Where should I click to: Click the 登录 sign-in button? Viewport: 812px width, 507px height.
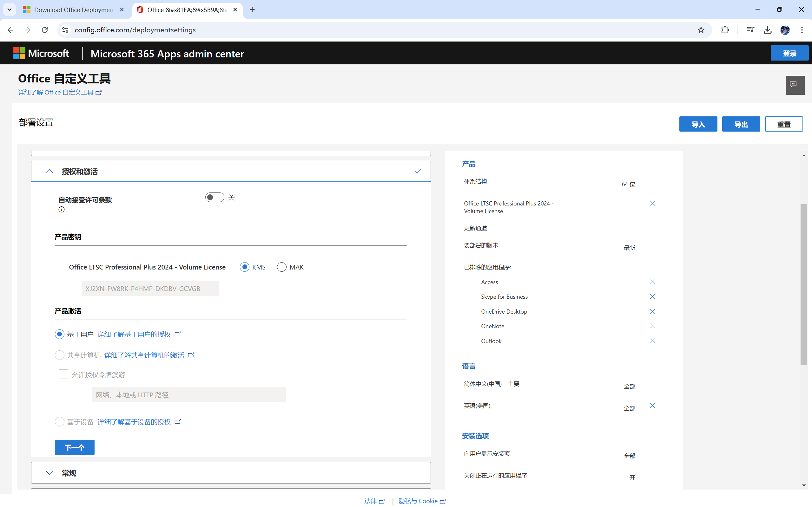pyautogui.click(x=789, y=53)
